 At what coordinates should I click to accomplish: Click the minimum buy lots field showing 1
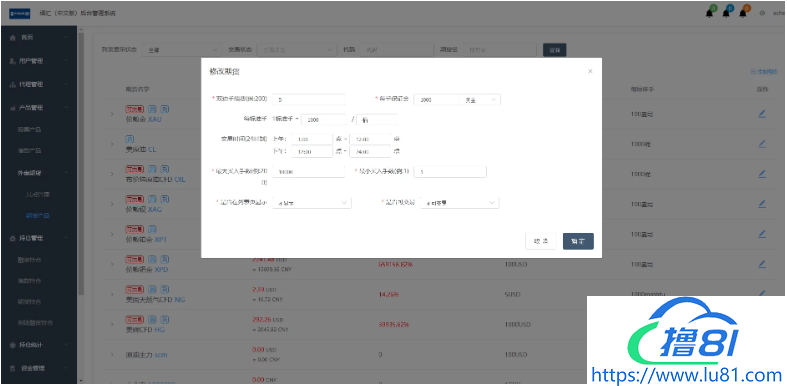pyautogui.click(x=450, y=172)
